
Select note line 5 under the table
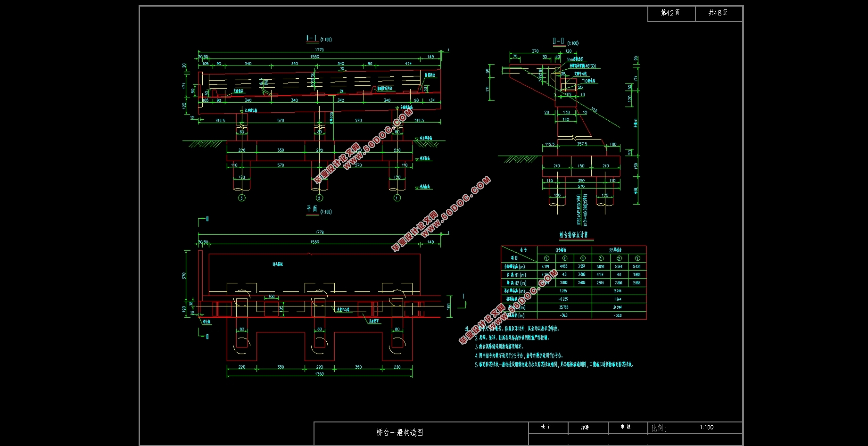554,364
